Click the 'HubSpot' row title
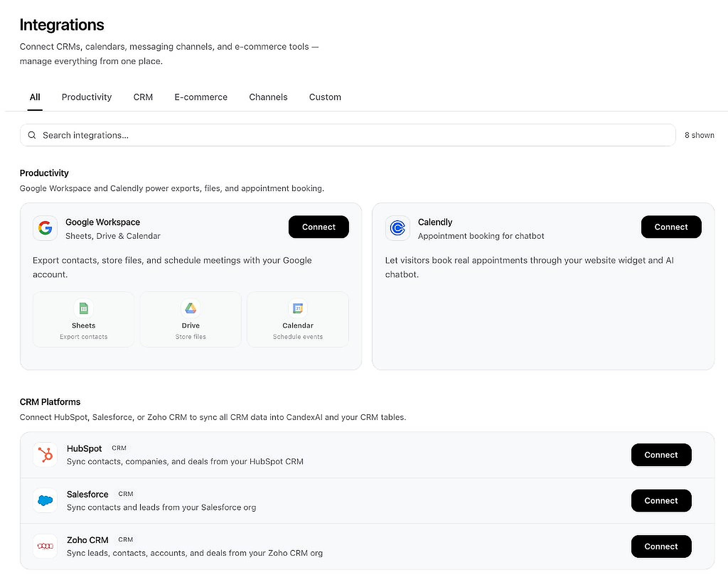 [84, 448]
